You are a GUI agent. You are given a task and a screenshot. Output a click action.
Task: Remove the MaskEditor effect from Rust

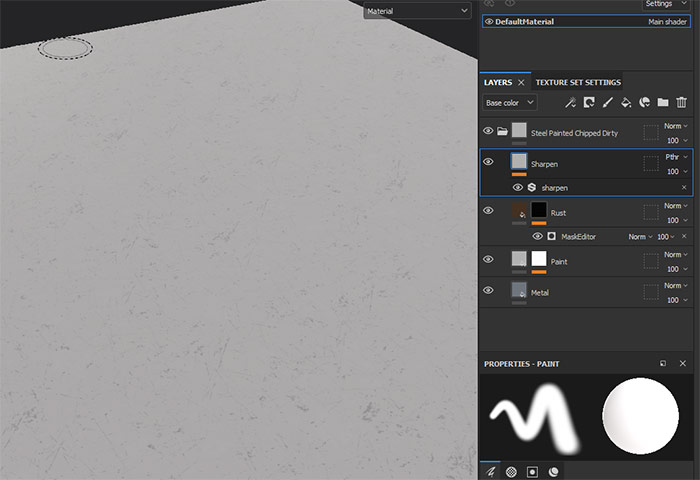coord(684,236)
